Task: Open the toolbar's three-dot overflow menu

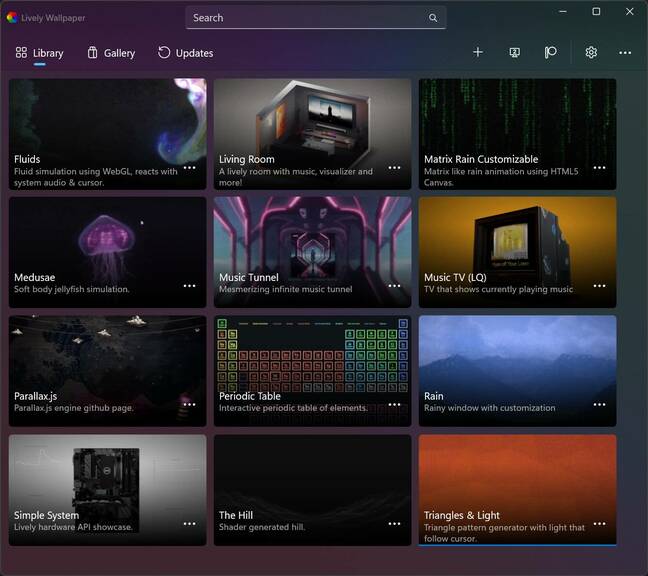Action: (625, 53)
